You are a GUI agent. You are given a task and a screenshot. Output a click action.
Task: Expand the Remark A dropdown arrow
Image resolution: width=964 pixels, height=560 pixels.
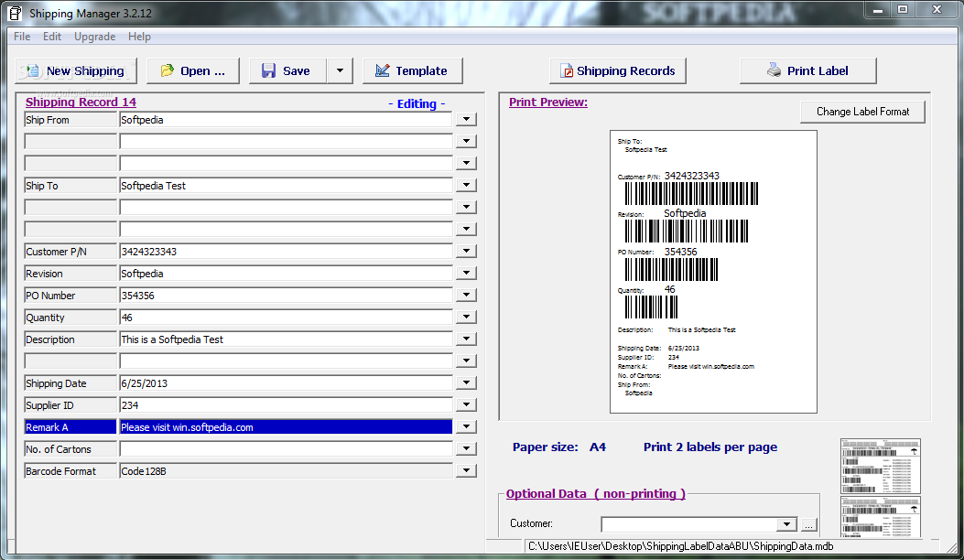tap(467, 426)
